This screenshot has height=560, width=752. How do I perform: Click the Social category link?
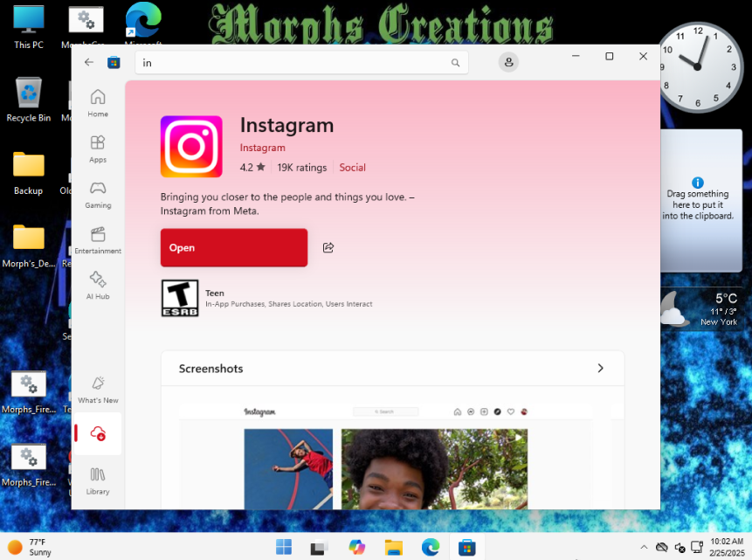coord(353,168)
